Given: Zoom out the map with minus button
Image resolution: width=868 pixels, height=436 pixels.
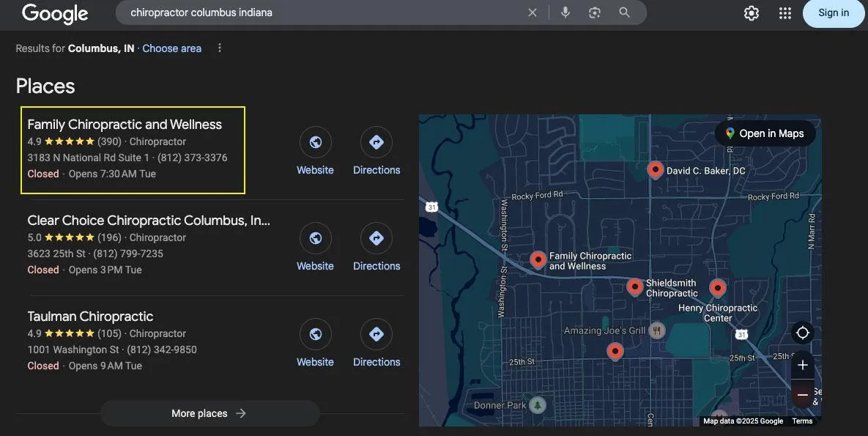Looking at the screenshot, I should pos(803,394).
